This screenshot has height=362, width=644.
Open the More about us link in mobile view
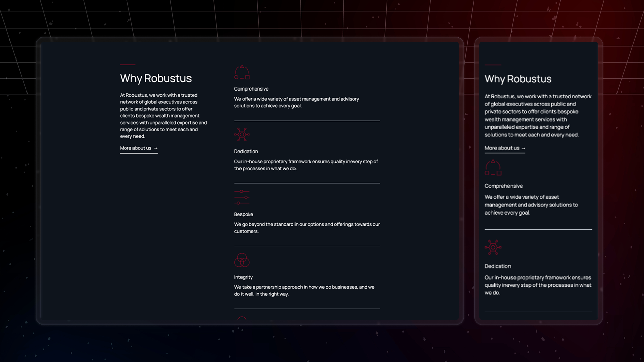(501, 148)
